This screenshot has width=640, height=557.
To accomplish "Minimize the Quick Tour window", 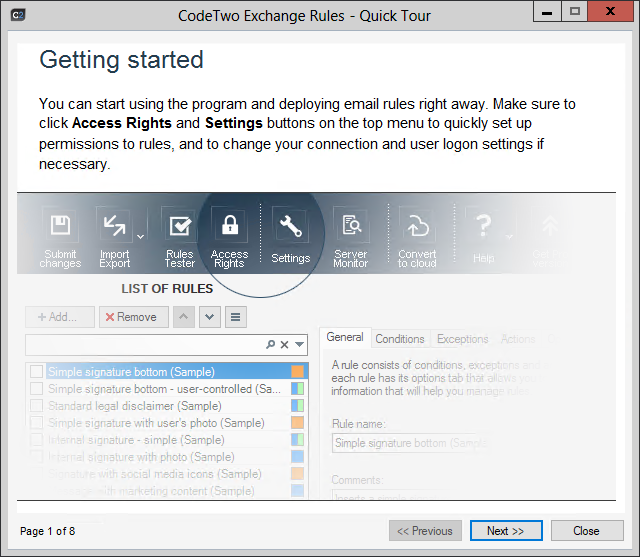I will 547,11.
